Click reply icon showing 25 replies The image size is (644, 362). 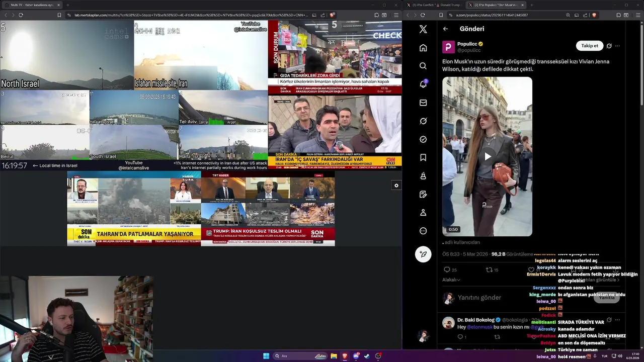pos(447,270)
